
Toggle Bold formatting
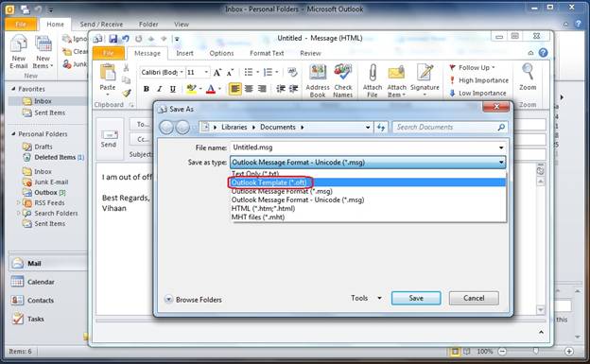click(147, 89)
